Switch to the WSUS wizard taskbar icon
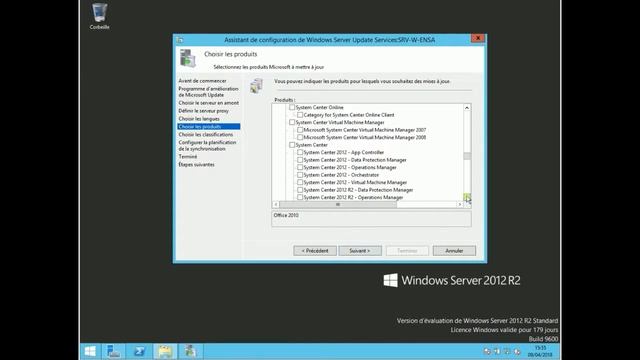The width and height of the screenshot is (640, 360). [190, 351]
